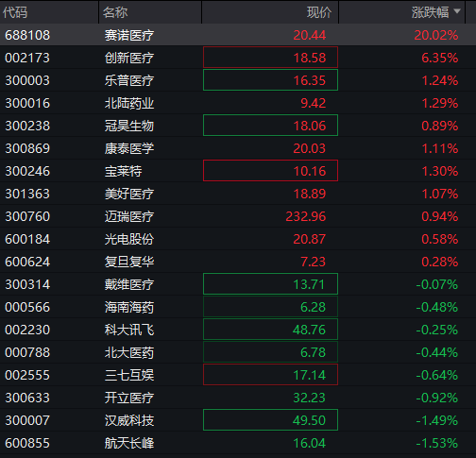Click the 0.94% change value
476x458 pixels.
click(440, 216)
